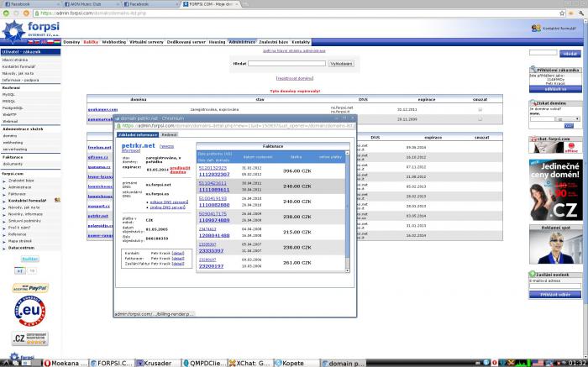This screenshot has width=588, height=367.
Task: Click the 396.00 CZK amount in Fakturace table
Action: (x=297, y=171)
